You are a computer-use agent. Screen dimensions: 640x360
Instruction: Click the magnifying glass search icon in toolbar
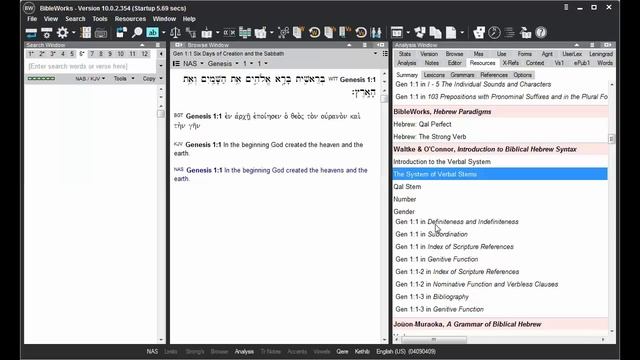coord(137,32)
